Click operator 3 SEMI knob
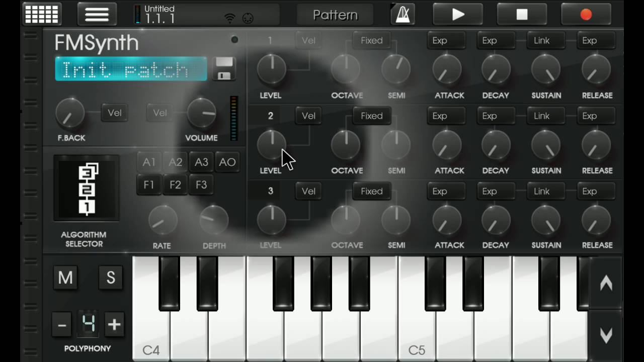This screenshot has height=362, width=644. coord(396,220)
